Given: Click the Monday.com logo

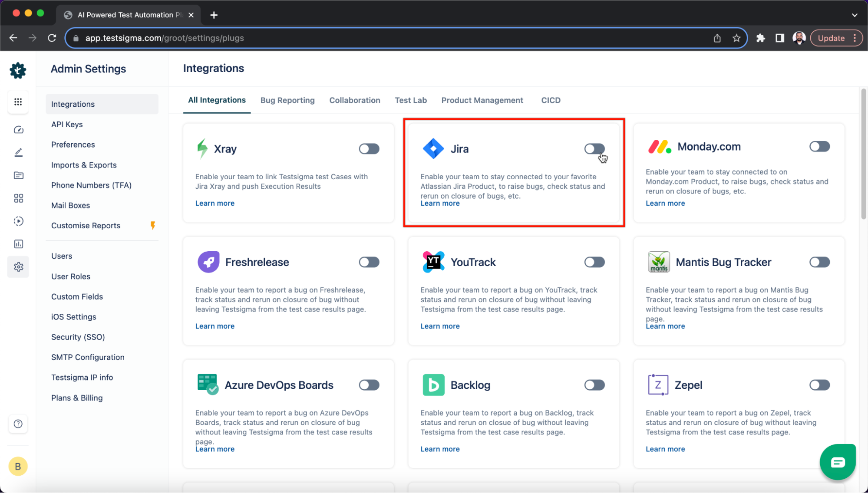Looking at the screenshot, I should pyautogui.click(x=660, y=147).
